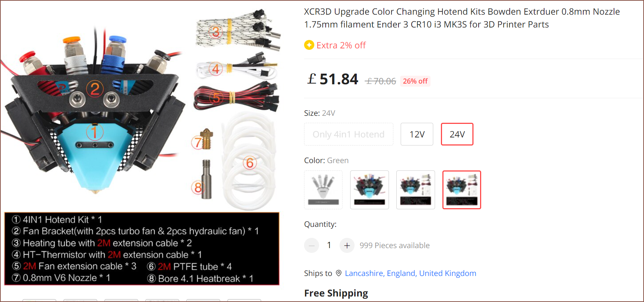Image resolution: width=644 pixels, height=302 pixels.
Task: Decrease quantity with the minus button
Action: (x=312, y=246)
